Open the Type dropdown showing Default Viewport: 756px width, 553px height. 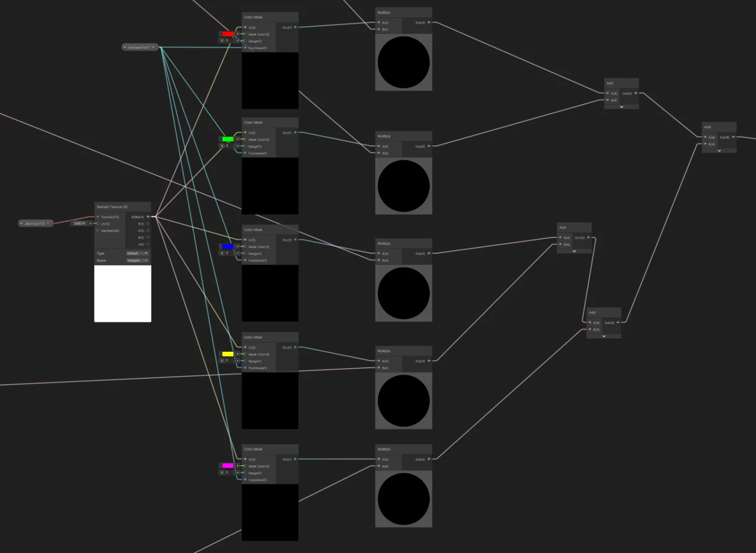coord(137,253)
